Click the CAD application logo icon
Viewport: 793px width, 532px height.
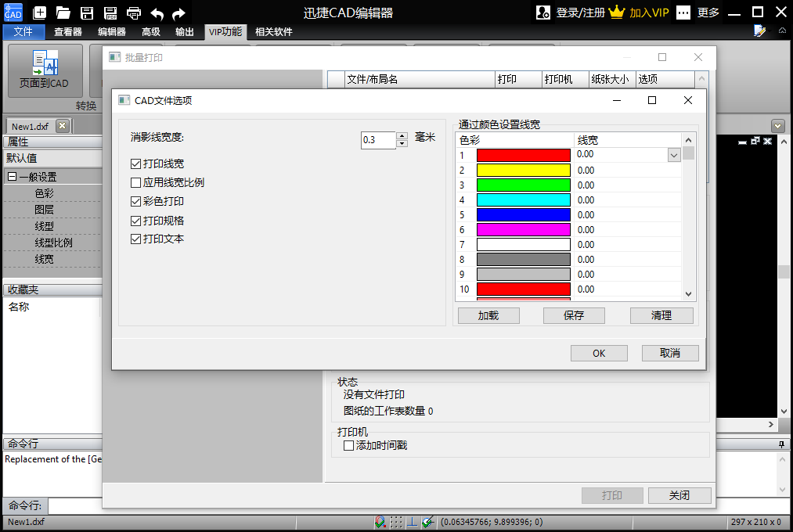click(x=13, y=12)
